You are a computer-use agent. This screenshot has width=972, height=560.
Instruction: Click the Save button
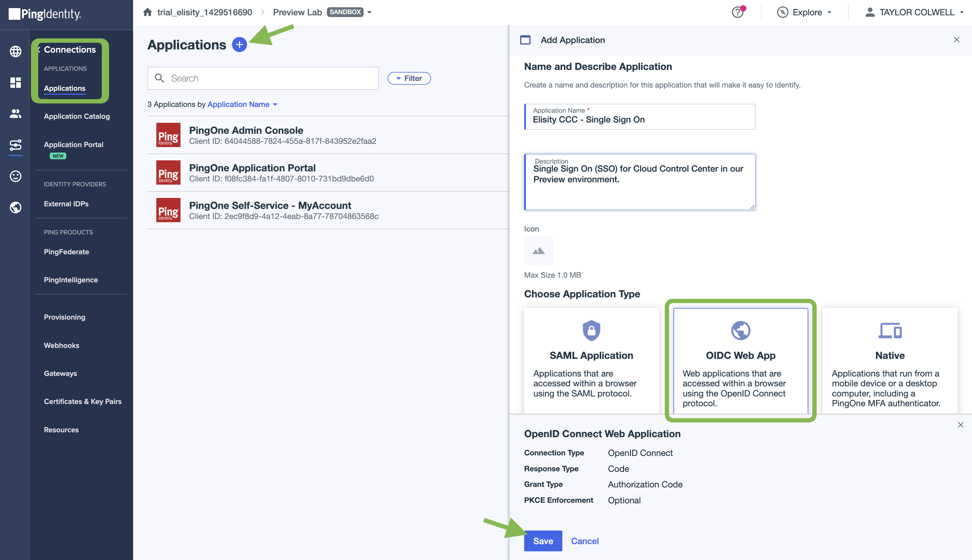(x=543, y=541)
